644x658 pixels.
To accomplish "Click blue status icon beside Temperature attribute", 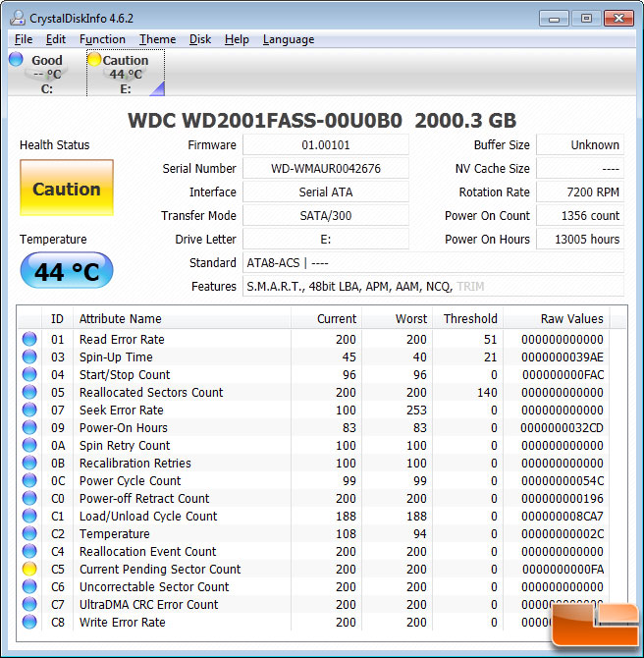I will [29, 534].
